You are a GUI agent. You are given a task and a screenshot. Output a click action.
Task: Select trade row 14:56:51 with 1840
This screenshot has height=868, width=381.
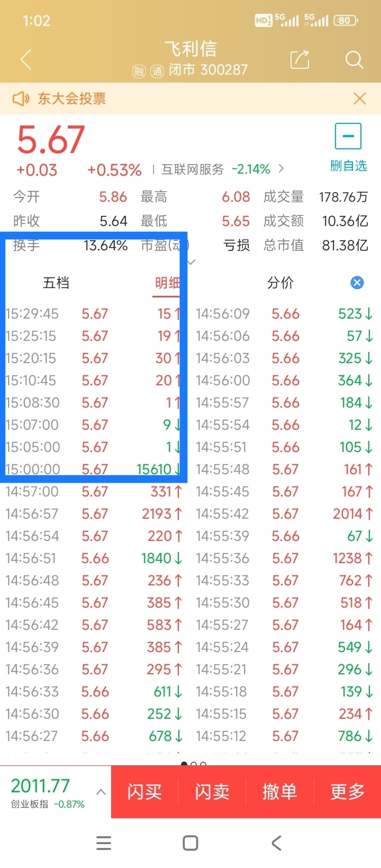point(94,558)
